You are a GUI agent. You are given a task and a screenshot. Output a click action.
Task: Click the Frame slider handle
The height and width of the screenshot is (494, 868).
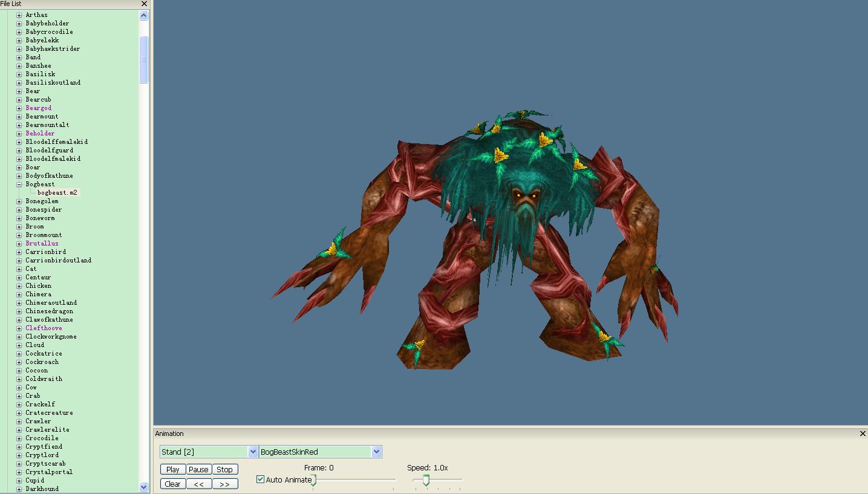pyautogui.click(x=314, y=481)
